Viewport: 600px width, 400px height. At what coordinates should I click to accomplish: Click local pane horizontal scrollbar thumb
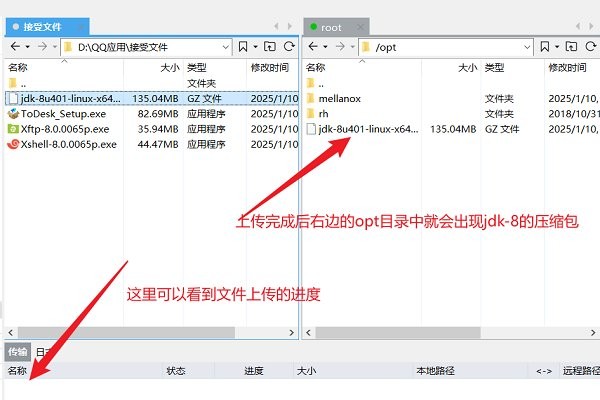(126, 333)
